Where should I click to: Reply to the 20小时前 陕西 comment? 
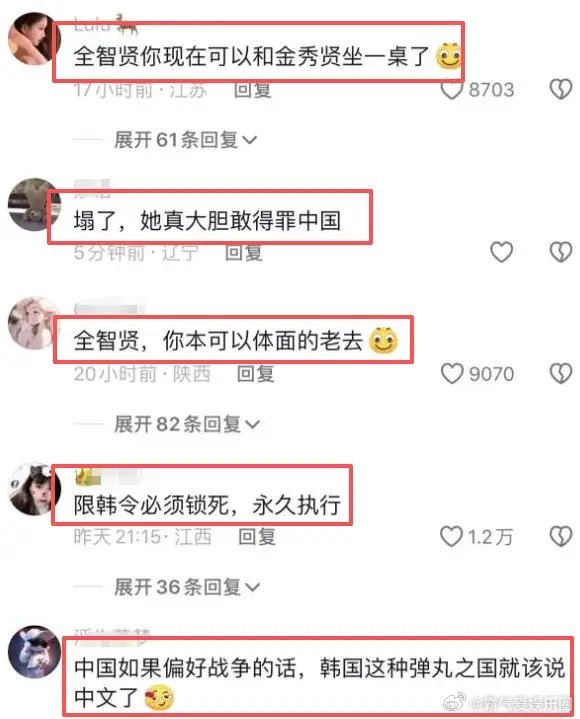[256, 374]
